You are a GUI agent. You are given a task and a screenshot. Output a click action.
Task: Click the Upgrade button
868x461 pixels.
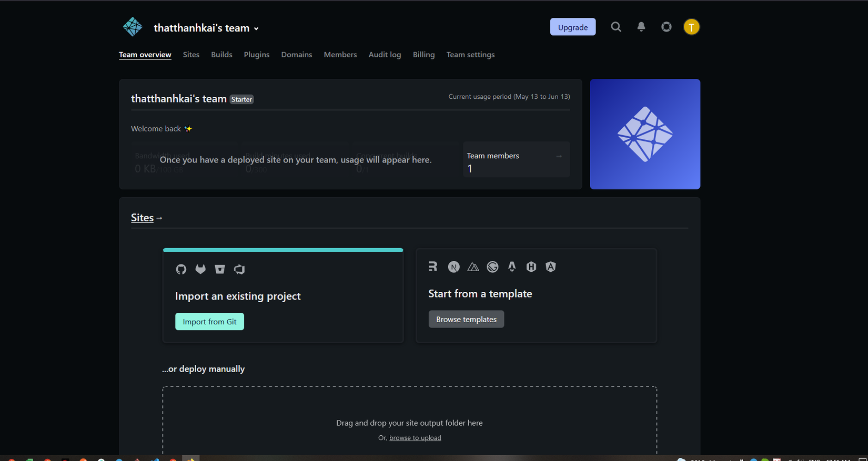(573, 27)
